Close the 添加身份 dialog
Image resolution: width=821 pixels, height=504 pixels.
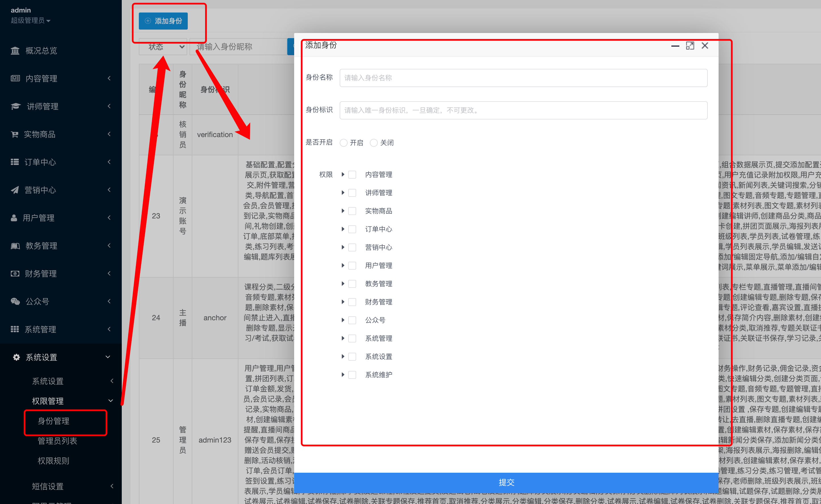click(x=705, y=46)
